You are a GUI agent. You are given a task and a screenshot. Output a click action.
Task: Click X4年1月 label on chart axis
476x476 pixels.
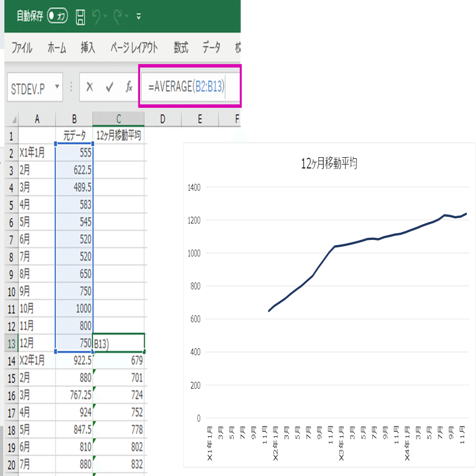coord(407,443)
